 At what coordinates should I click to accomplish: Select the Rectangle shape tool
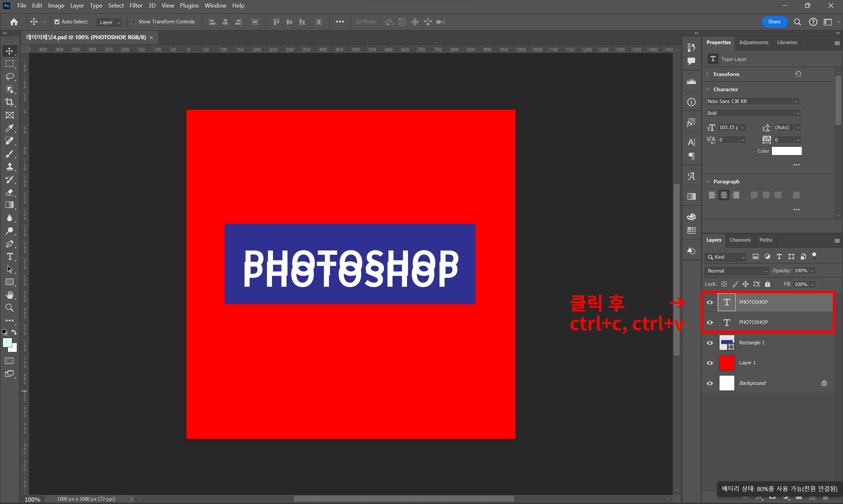point(10,282)
